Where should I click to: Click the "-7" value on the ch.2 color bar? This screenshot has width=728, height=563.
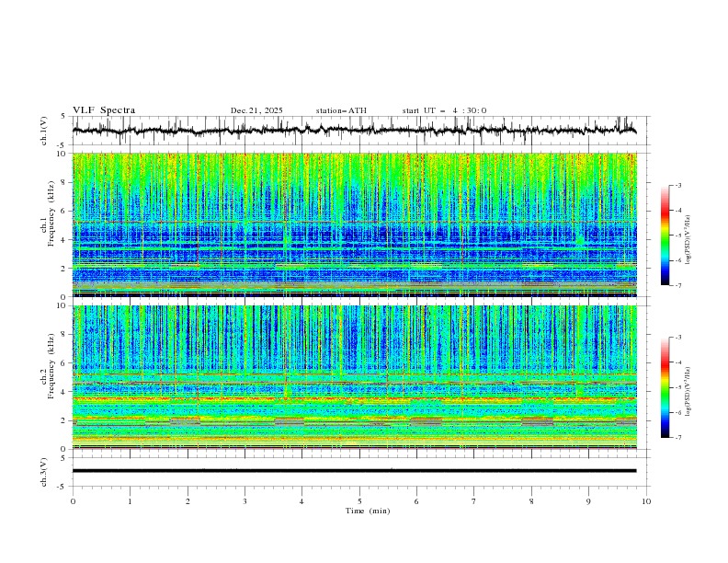[x=677, y=438]
